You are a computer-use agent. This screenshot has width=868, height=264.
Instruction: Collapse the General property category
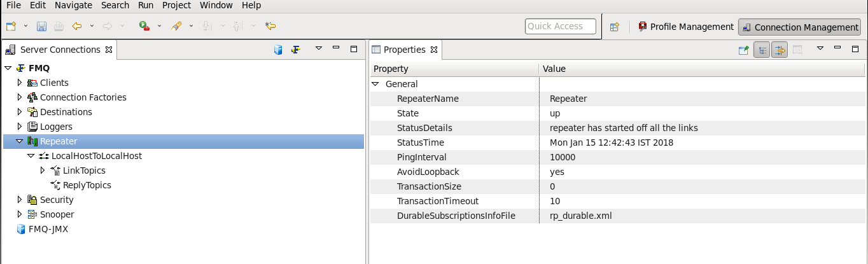coord(375,84)
